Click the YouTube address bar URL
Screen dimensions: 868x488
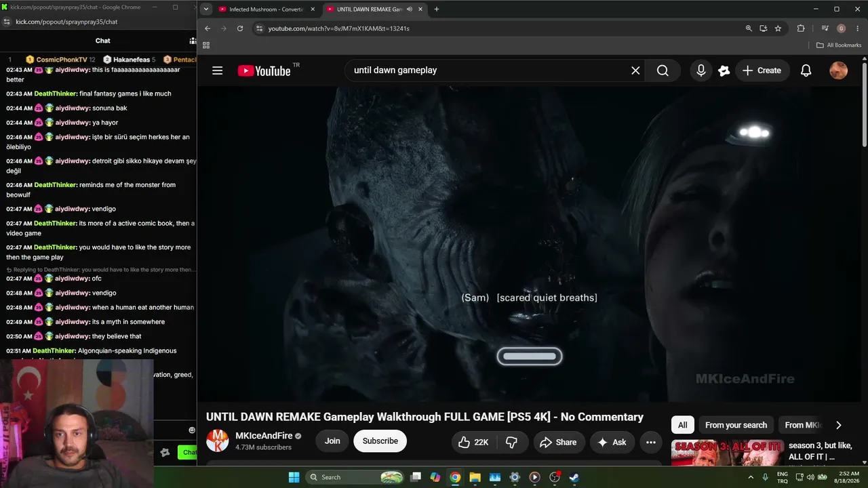click(338, 28)
